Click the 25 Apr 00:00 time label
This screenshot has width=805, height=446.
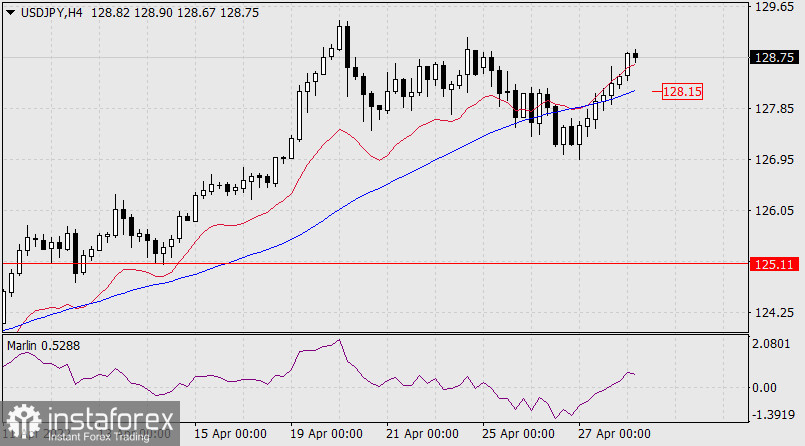coord(518,434)
